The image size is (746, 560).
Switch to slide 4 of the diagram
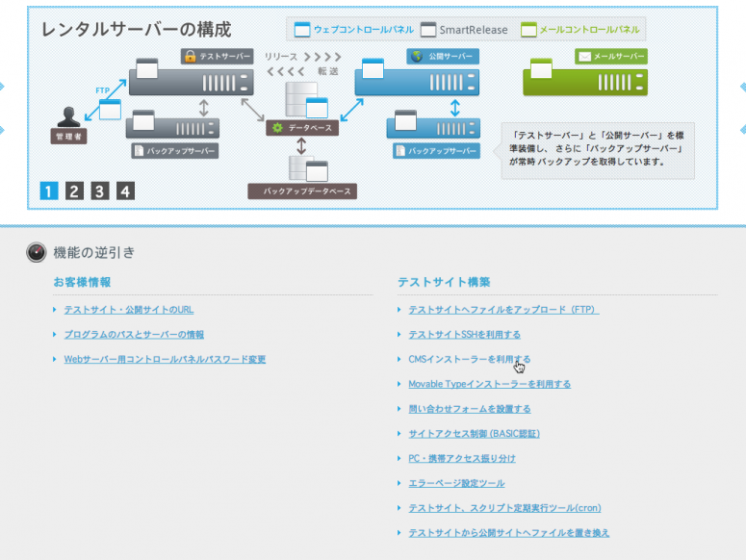(x=125, y=191)
